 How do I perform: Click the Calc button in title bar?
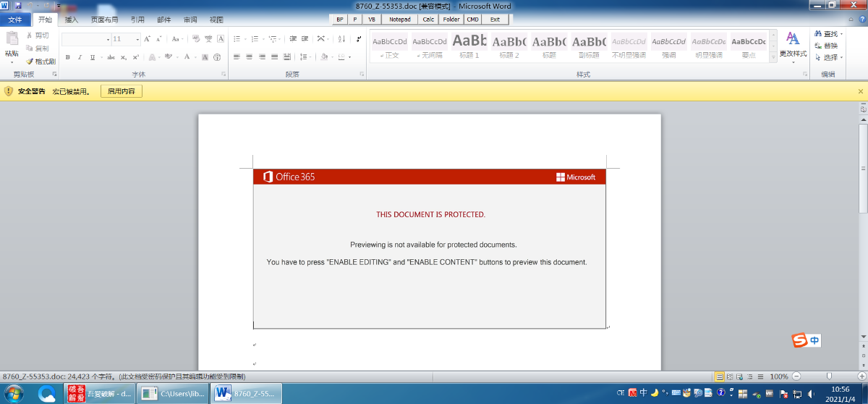click(428, 20)
